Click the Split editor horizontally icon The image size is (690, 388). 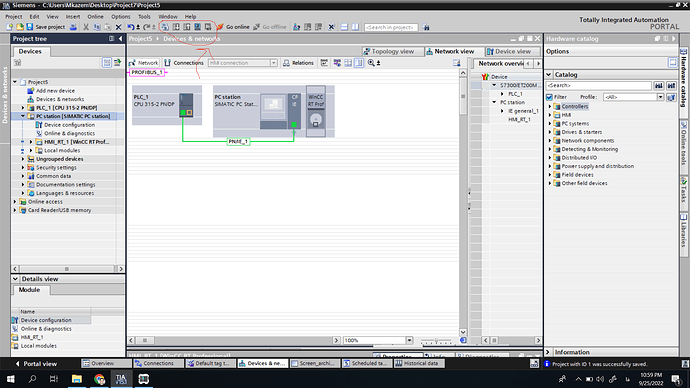(x=344, y=27)
